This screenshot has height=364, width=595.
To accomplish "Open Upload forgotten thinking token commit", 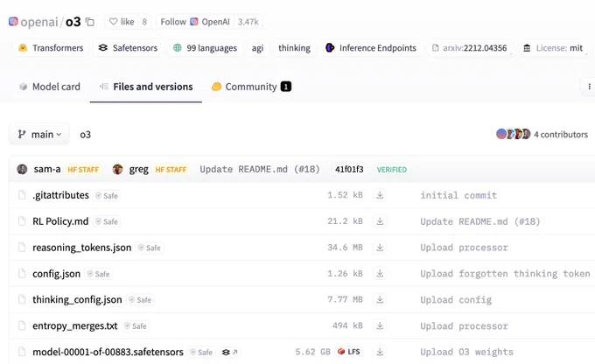I will point(505,274).
